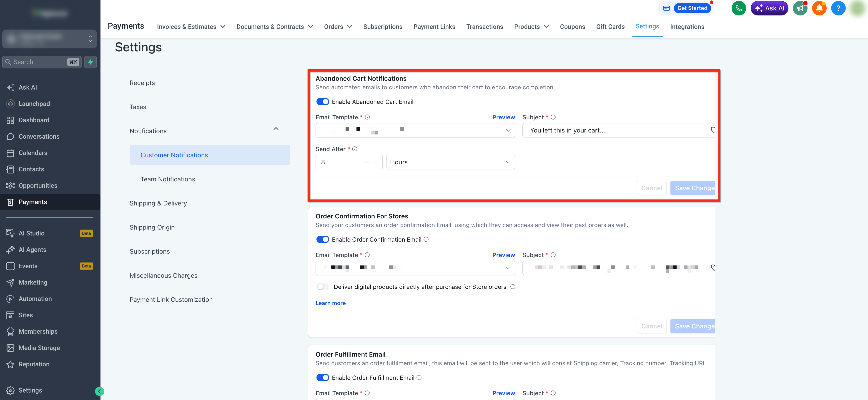
Task: Switch to the Subscriptions tab
Action: coord(383,27)
